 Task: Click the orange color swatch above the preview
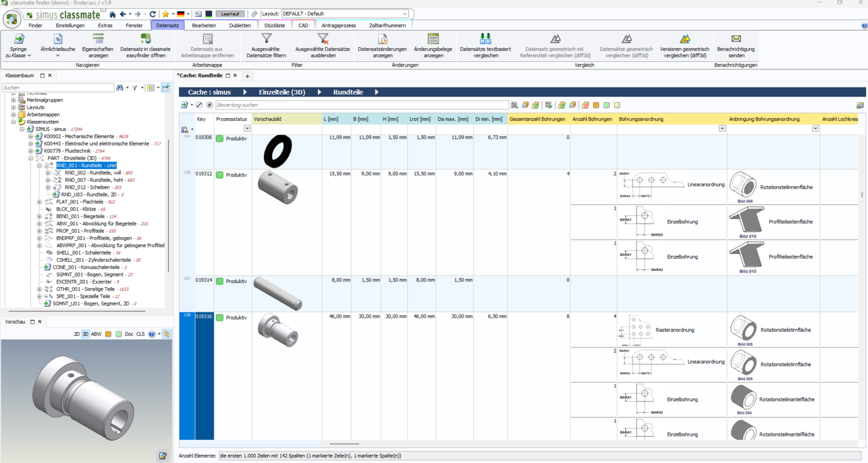coord(107,334)
